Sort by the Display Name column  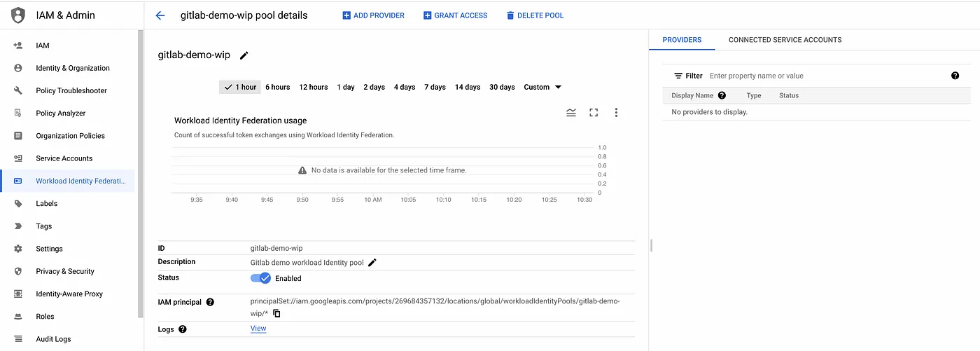(692, 95)
